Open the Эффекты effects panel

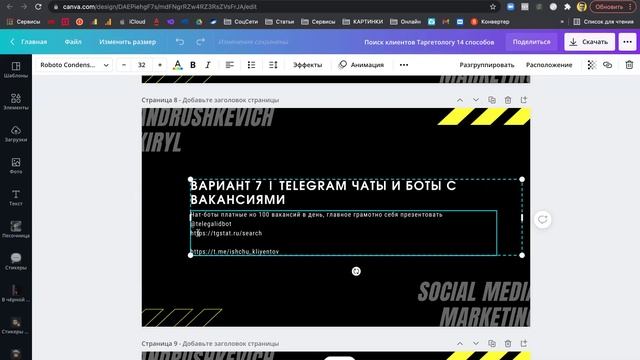(x=307, y=65)
